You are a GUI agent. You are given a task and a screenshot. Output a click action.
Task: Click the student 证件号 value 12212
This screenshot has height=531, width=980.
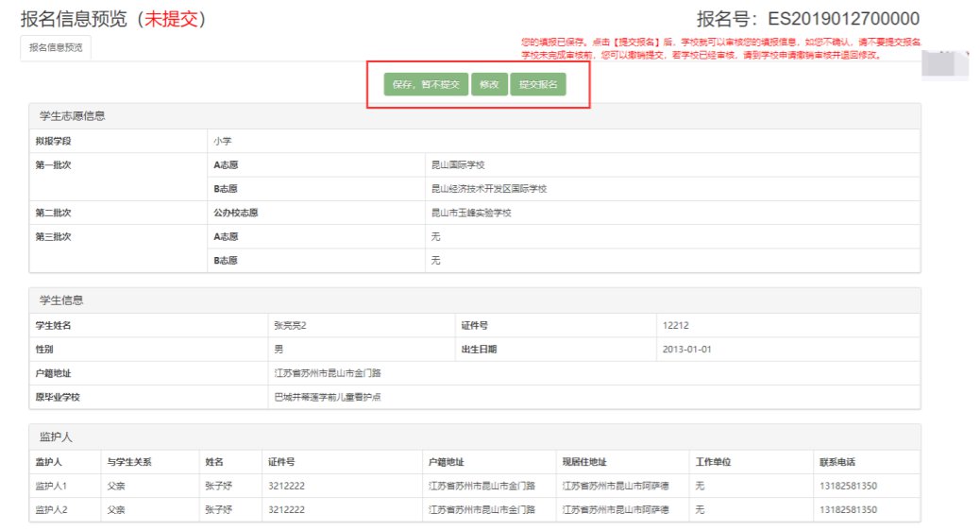[x=676, y=326]
